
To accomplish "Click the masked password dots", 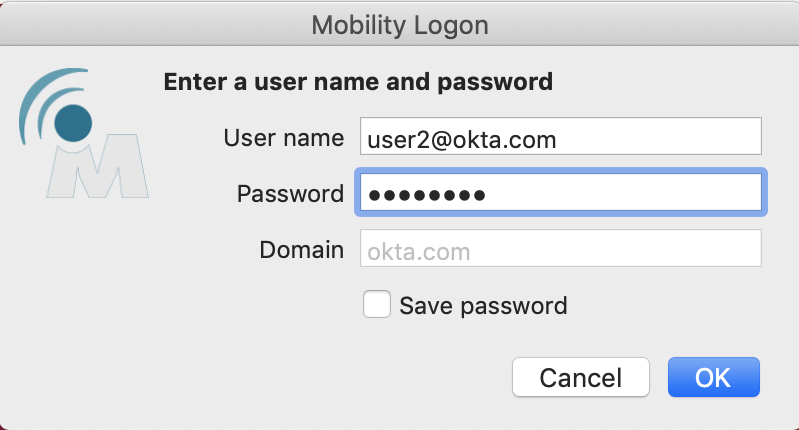I will (x=426, y=195).
